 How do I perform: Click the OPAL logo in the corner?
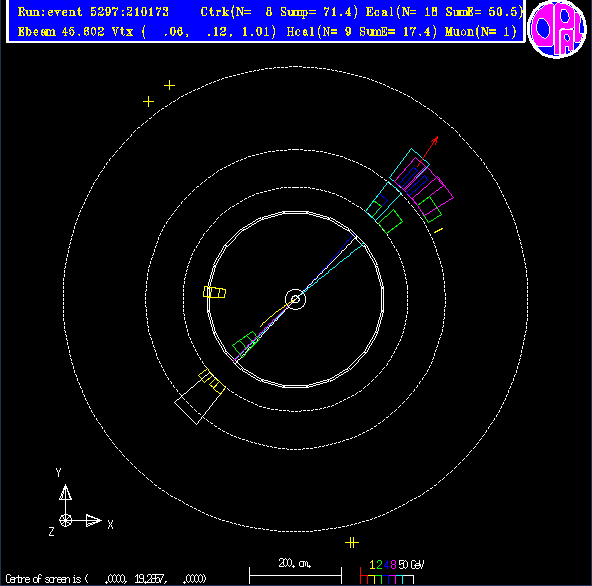coord(557,29)
